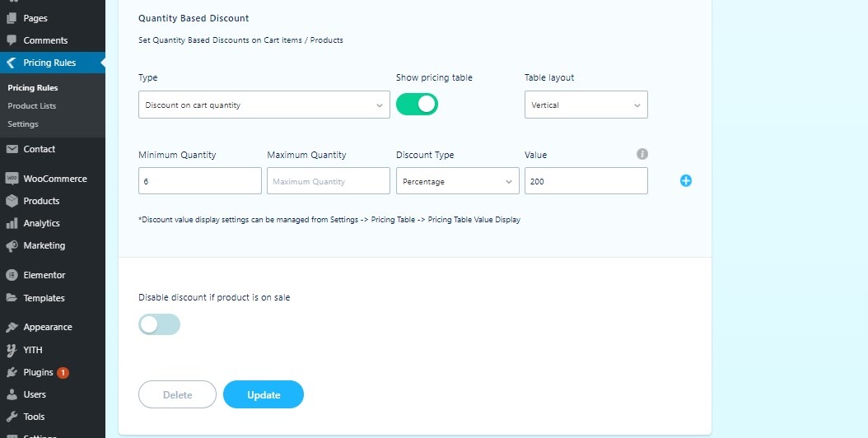Open Product Lists submenu item
The width and height of the screenshot is (868, 438).
[31, 105]
